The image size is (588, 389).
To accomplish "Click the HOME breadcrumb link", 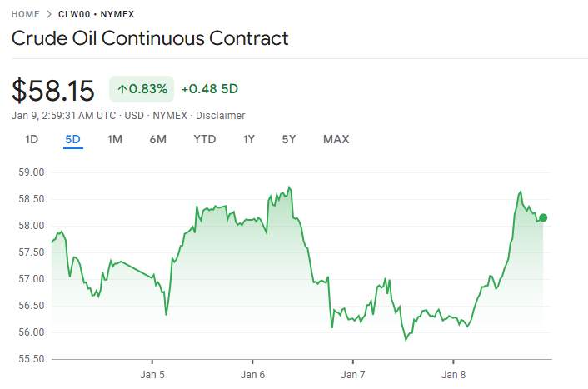I will tap(25, 14).
